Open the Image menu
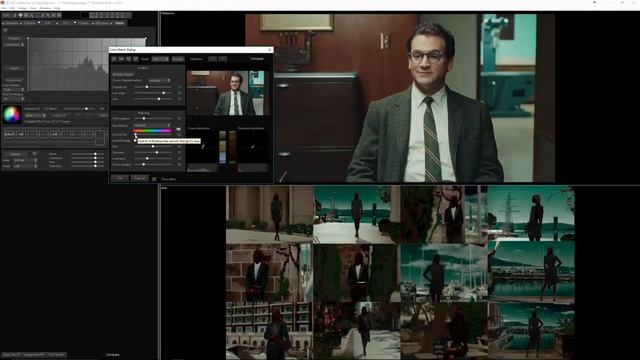This screenshot has height=360, width=640. [x=22, y=8]
